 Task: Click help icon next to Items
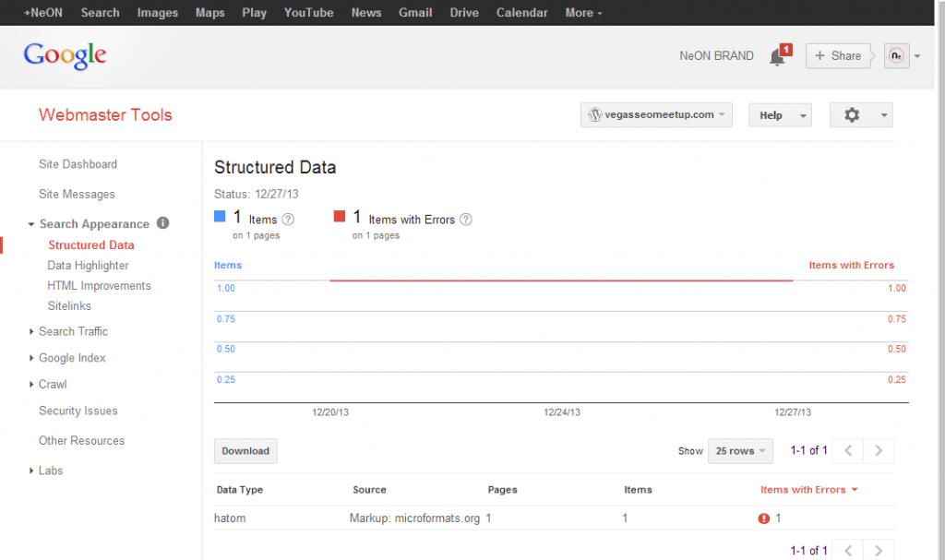pos(288,220)
